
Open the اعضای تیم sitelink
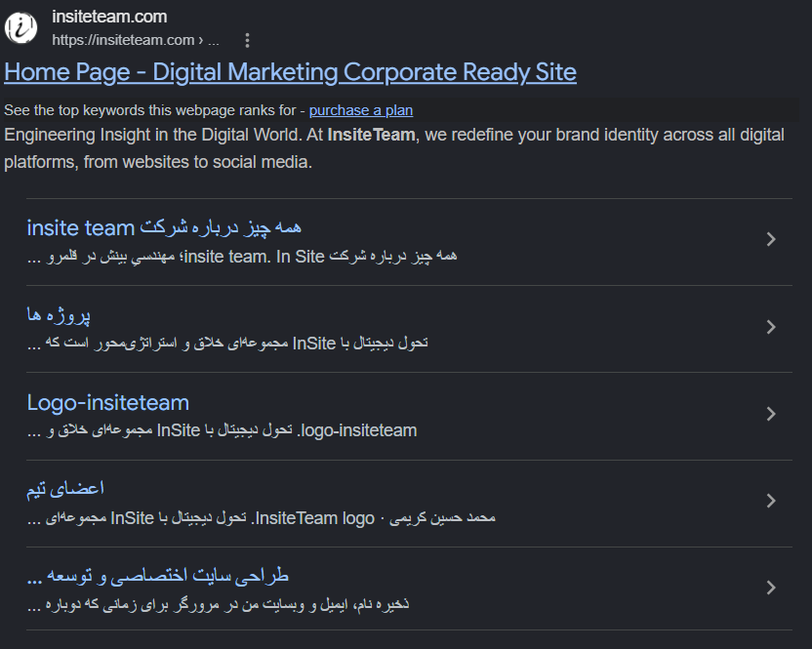coord(65,488)
